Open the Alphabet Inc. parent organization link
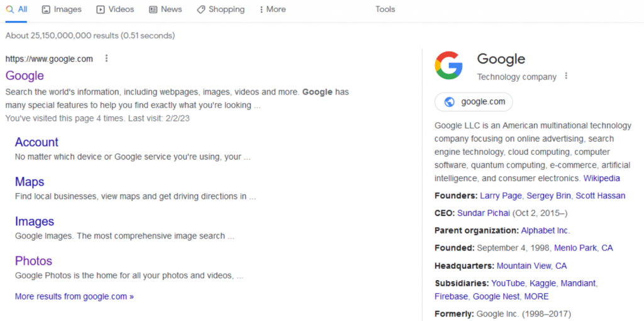The width and height of the screenshot is (644, 321). click(x=545, y=230)
